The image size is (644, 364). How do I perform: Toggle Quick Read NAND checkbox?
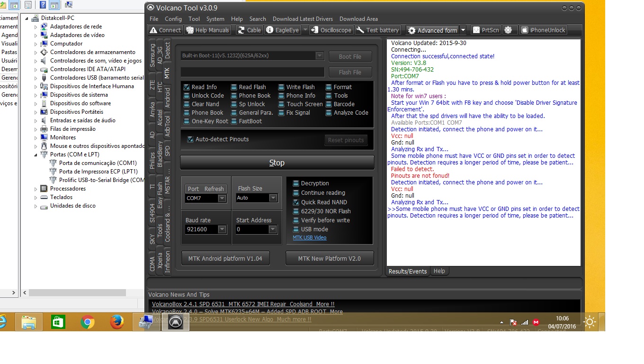(x=296, y=202)
